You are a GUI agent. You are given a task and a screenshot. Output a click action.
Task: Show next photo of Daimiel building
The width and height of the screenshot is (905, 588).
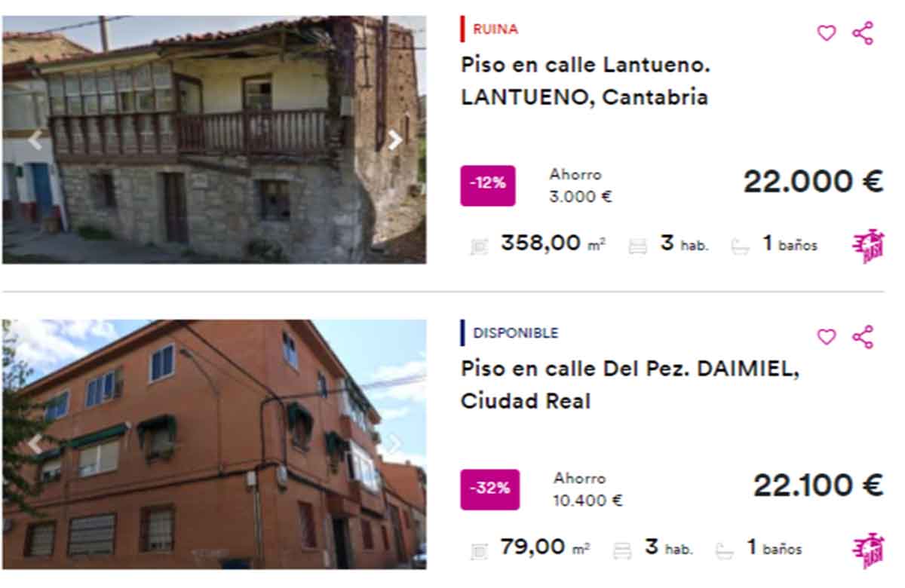click(394, 444)
